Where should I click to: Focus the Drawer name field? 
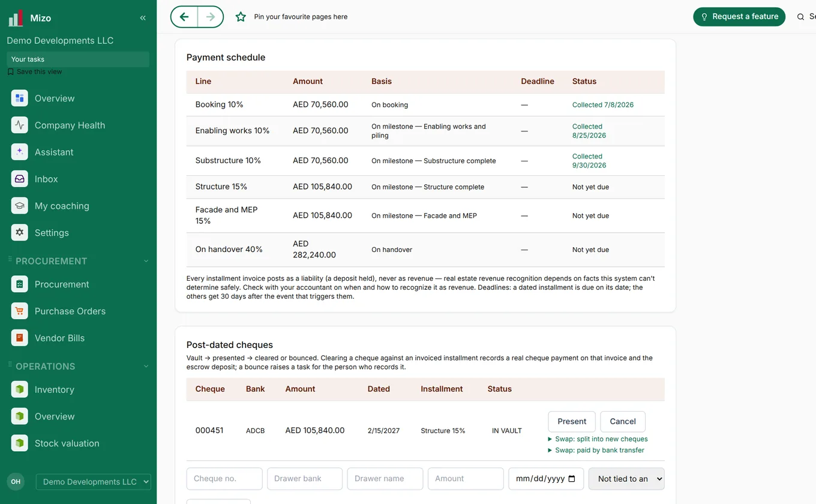(385, 479)
